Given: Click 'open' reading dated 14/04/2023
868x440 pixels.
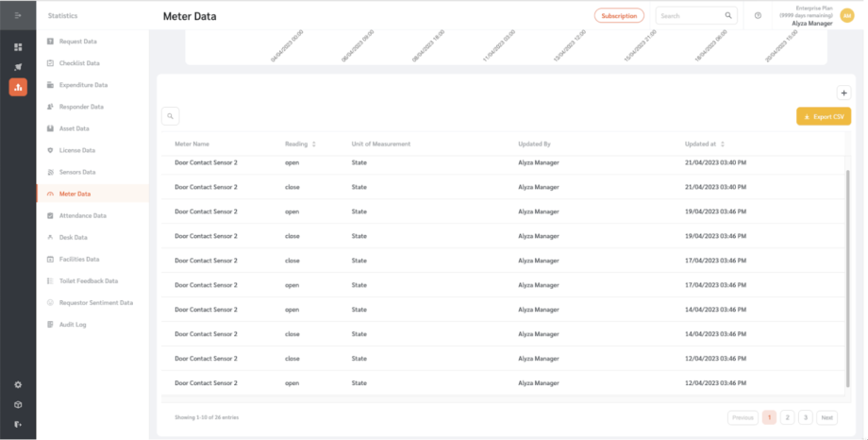Looking at the screenshot, I should [x=292, y=310].
